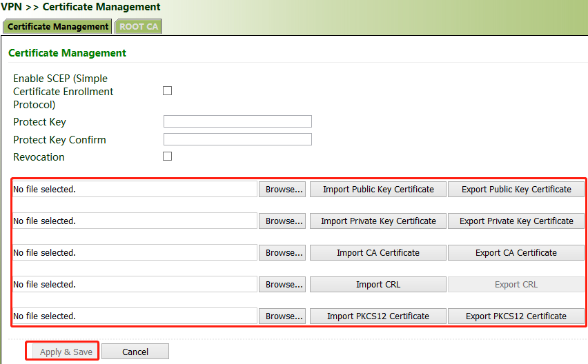Click Import Public Key Certificate

coord(378,190)
